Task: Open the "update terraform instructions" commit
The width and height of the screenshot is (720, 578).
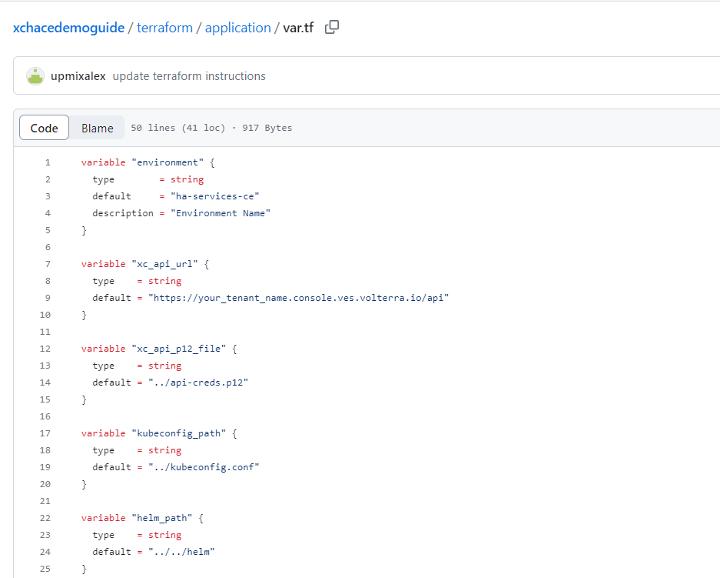Action: (x=189, y=76)
